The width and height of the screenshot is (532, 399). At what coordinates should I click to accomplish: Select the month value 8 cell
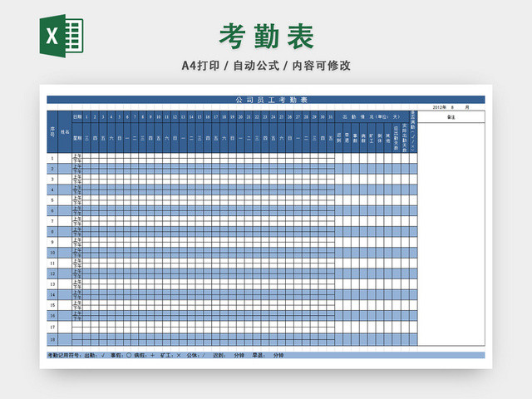point(452,107)
